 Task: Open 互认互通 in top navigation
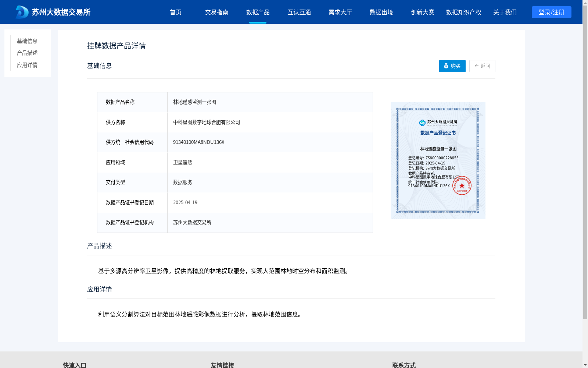[299, 12]
